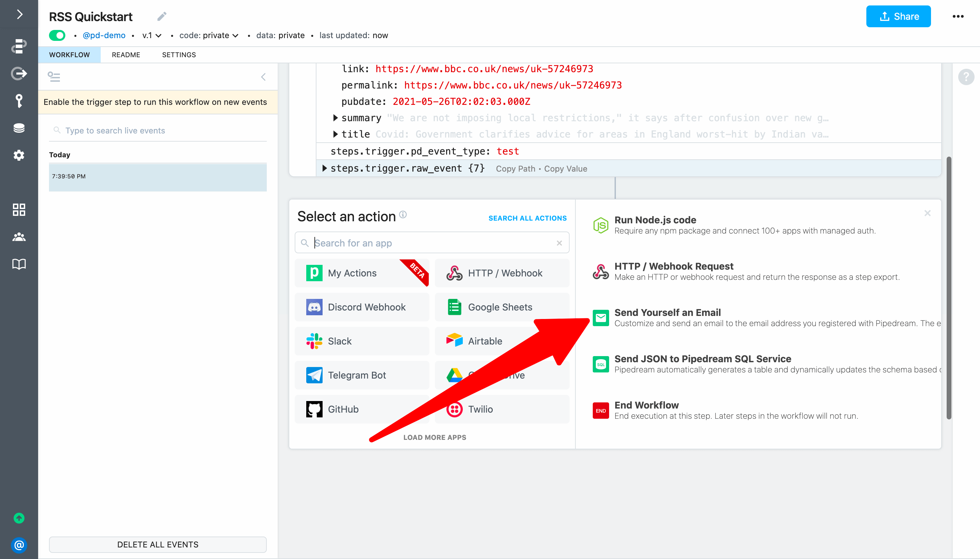Open the three-dot more options menu
The width and height of the screenshot is (980, 559).
(958, 16)
